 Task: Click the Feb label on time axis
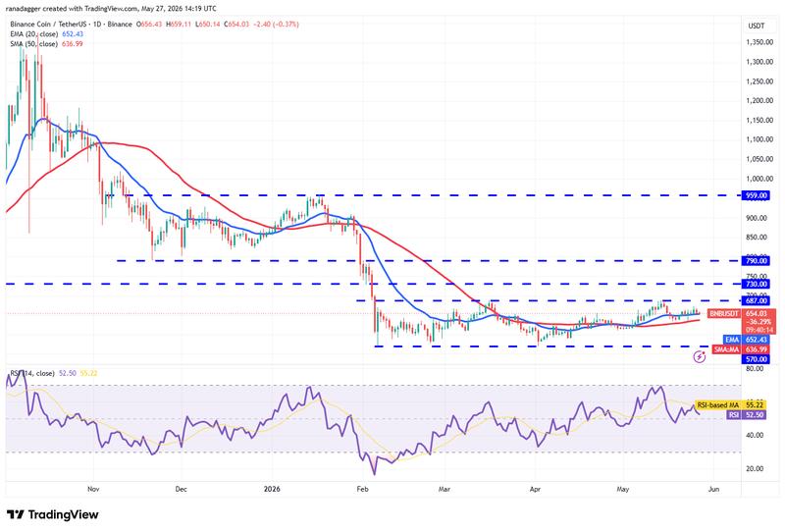362,489
